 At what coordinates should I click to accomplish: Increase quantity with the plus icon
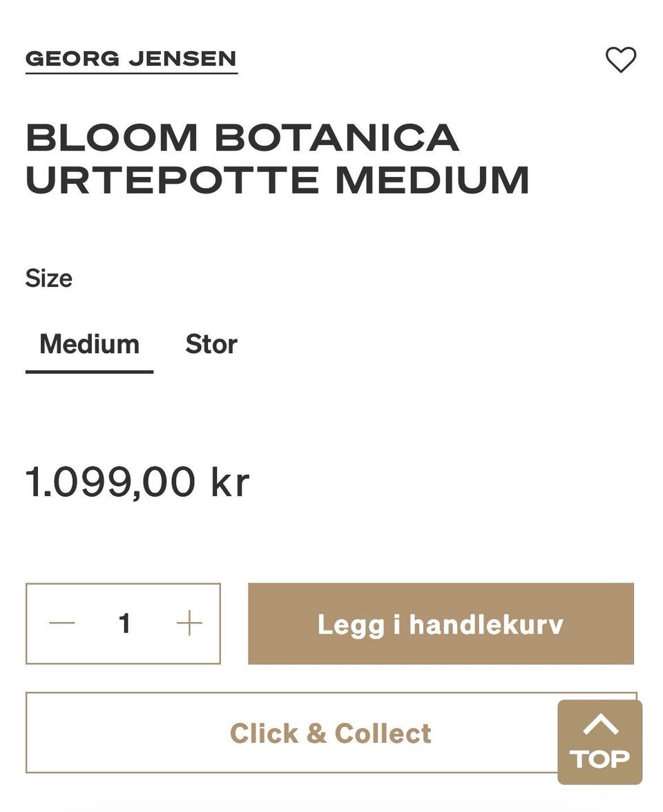(189, 623)
